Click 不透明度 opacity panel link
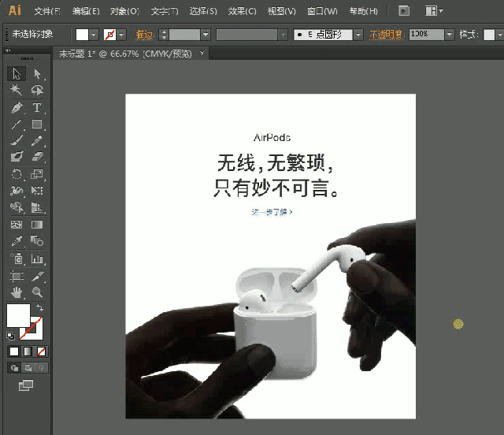This screenshot has height=435, width=504. 386,35
